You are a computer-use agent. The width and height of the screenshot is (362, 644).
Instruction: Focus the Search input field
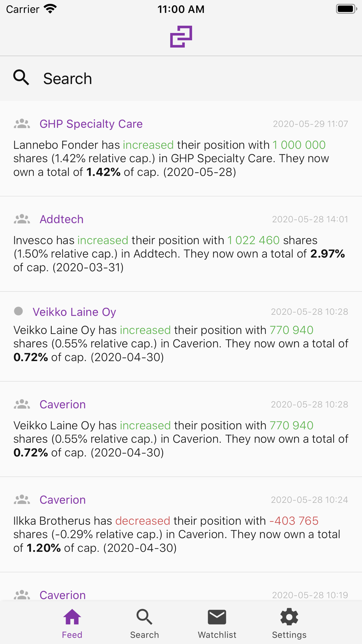181,79
